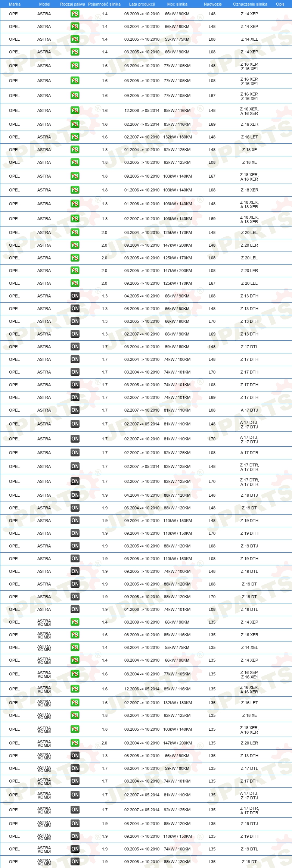The image size is (292, 868).
Task: Click PB icon for Astra Kombi Z 18 XE
Action: (x=75, y=715)
